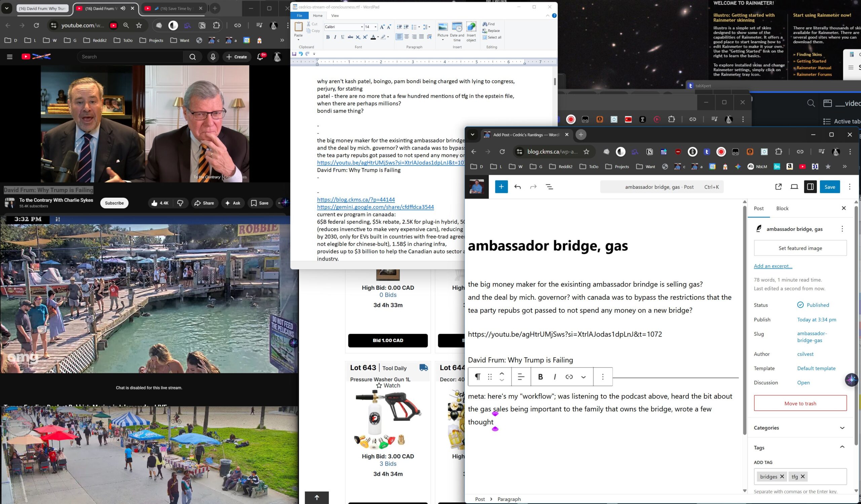This screenshot has height=504, width=861.
Task: Click the WordPad font color swatch
Action: [x=373, y=37]
